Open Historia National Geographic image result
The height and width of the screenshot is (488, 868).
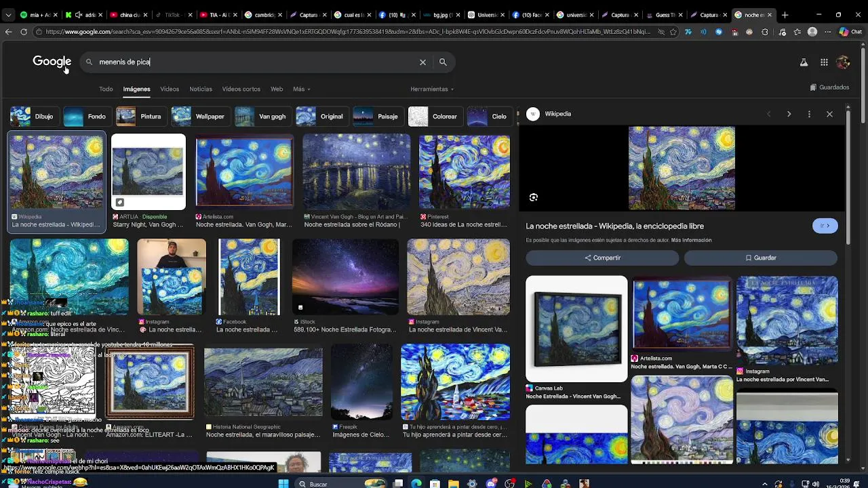(x=263, y=382)
